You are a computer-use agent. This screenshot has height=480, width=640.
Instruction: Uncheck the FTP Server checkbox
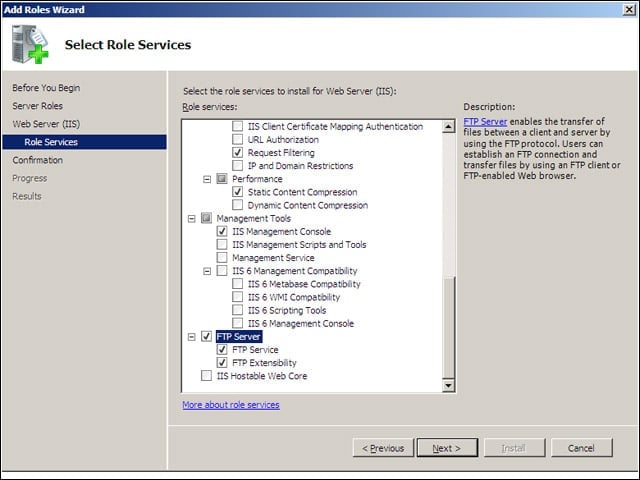point(206,336)
